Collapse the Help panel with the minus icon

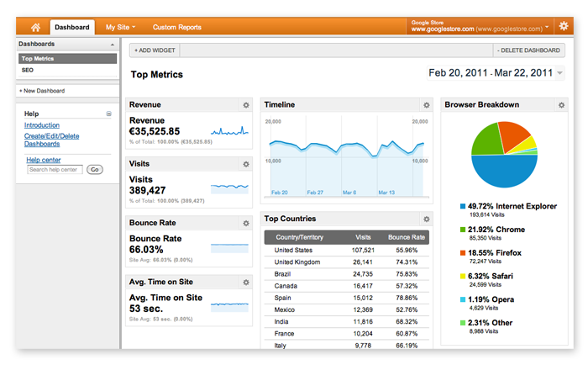[x=108, y=114]
